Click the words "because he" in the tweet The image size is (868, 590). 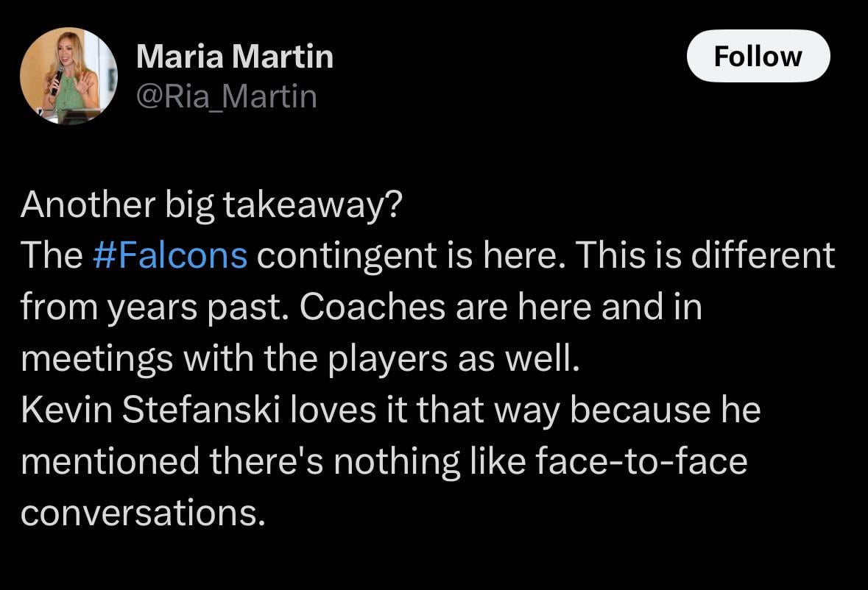coord(665,410)
